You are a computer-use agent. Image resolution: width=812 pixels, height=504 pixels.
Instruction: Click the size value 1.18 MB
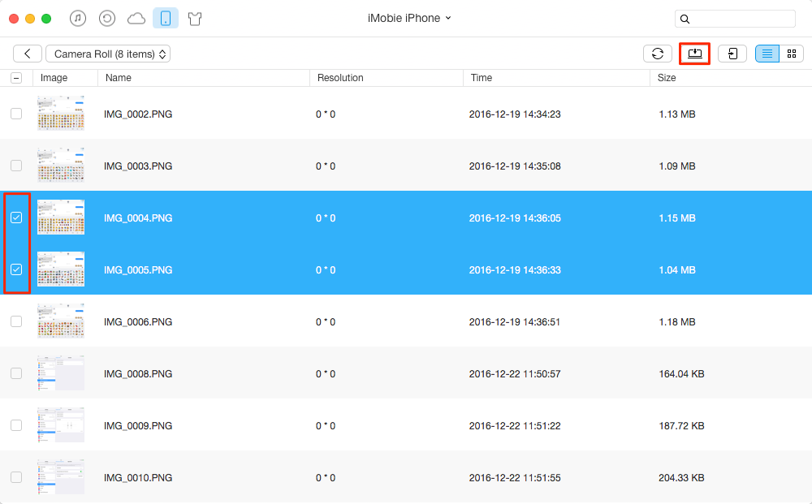(677, 322)
